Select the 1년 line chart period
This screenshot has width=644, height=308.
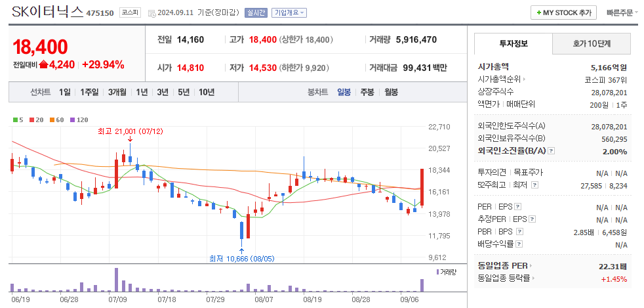142,92
